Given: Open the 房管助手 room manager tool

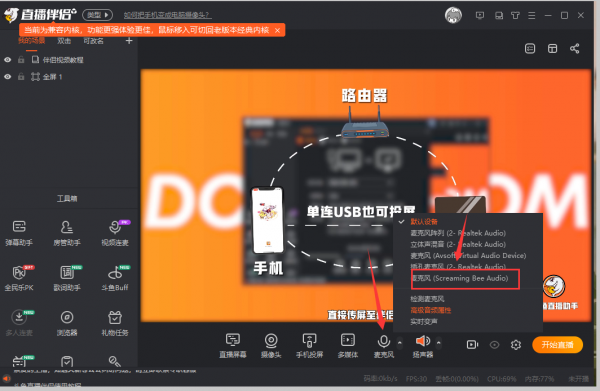Looking at the screenshot, I should point(67,233).
